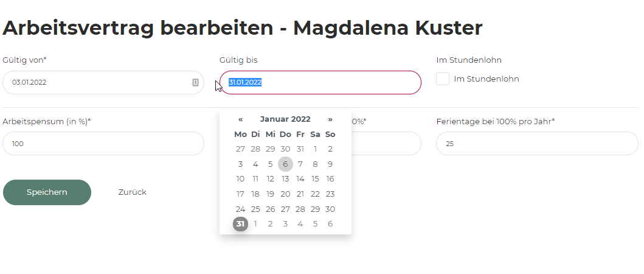Go to previous month in datepicker
The image size is (644, 274).
pyautogui.click(x=241, y=119)
